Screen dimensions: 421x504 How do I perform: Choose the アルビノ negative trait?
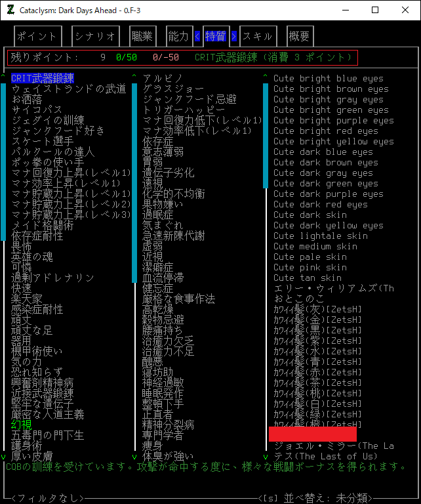[158, 79]
